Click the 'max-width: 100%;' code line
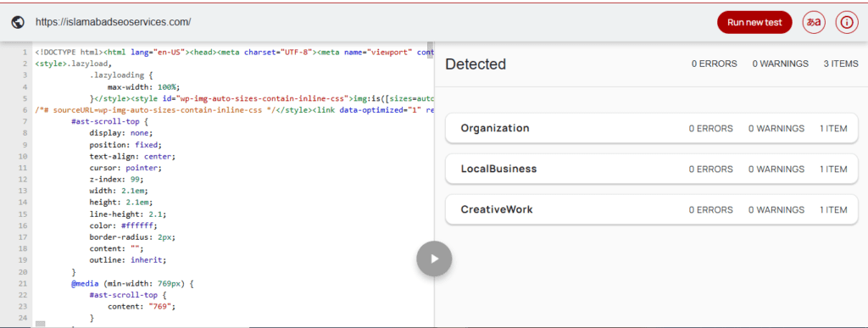Viewport: 868px width, 328px height. [143, 86]
